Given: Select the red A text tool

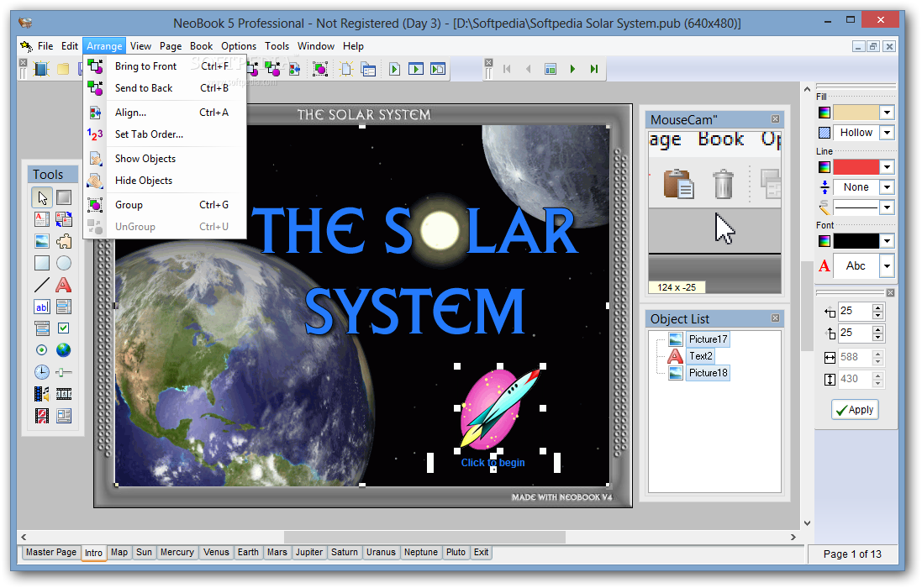Looking at the screenshot, I should click(64, 285).
